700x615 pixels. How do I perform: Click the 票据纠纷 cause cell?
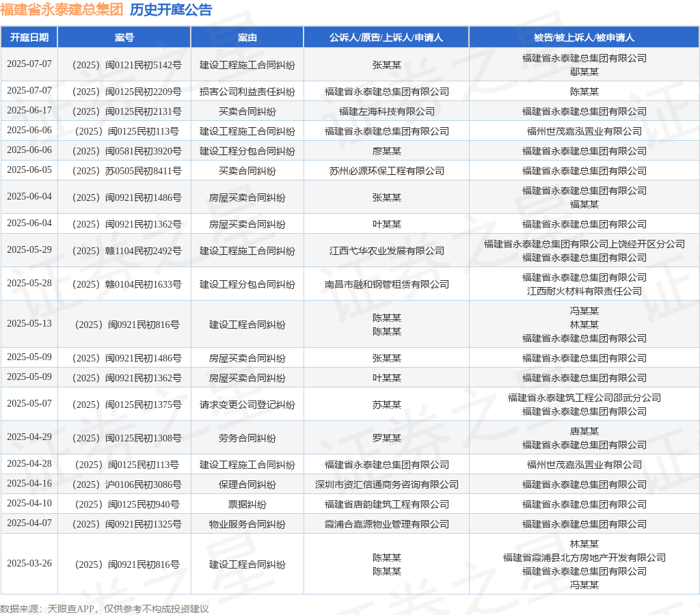point(247,505)
